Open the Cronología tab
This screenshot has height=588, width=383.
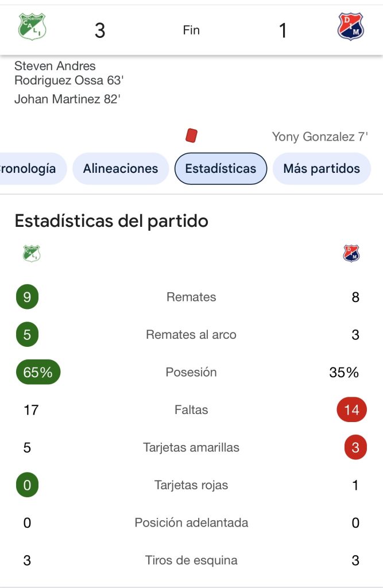tap(29, 169)
